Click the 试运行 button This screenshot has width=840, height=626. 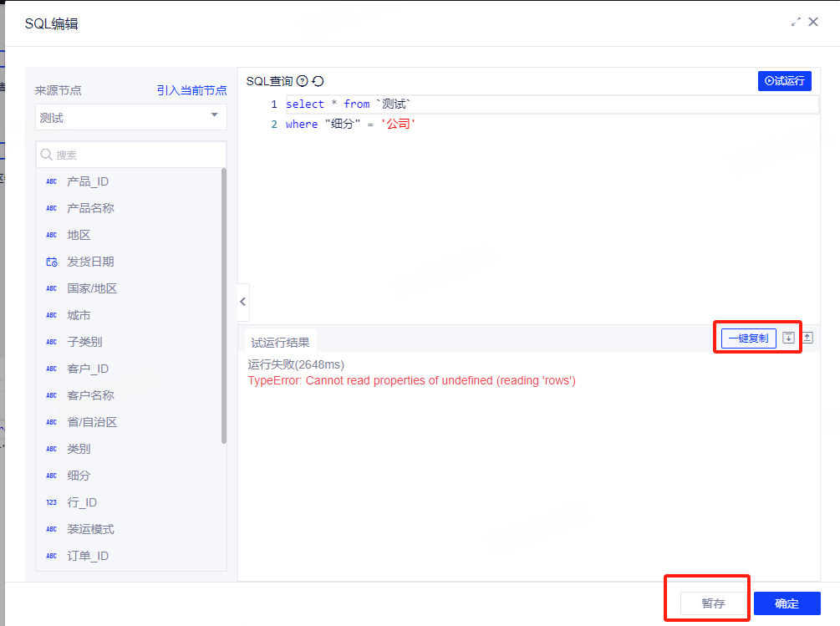[784, 81]
